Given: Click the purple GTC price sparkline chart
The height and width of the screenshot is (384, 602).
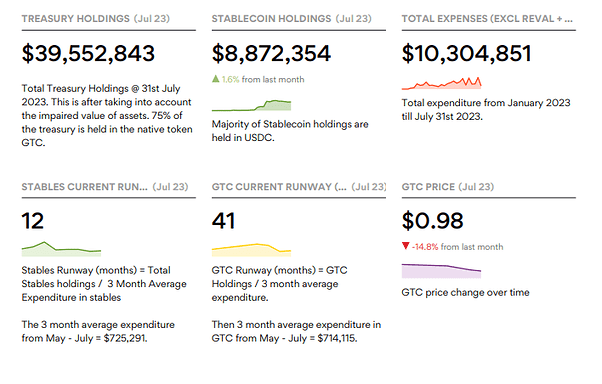Looking at the screenshot, I should coord(442,271).
